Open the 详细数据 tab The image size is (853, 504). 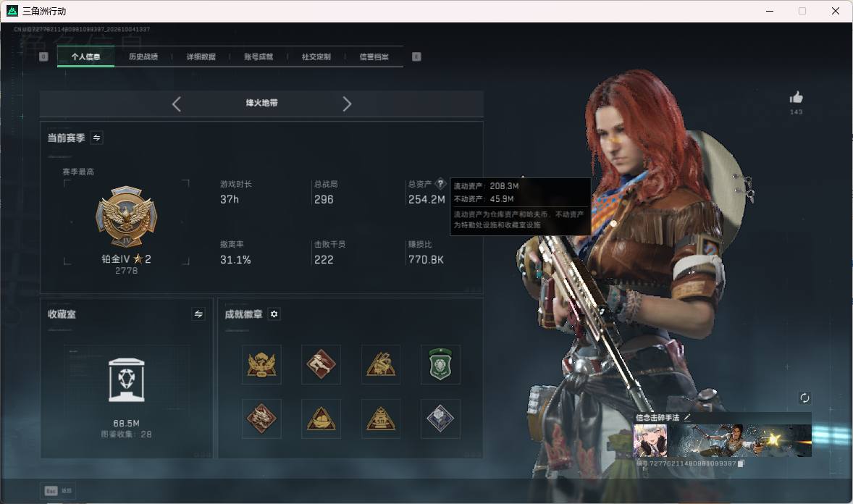tap(201, 56)
